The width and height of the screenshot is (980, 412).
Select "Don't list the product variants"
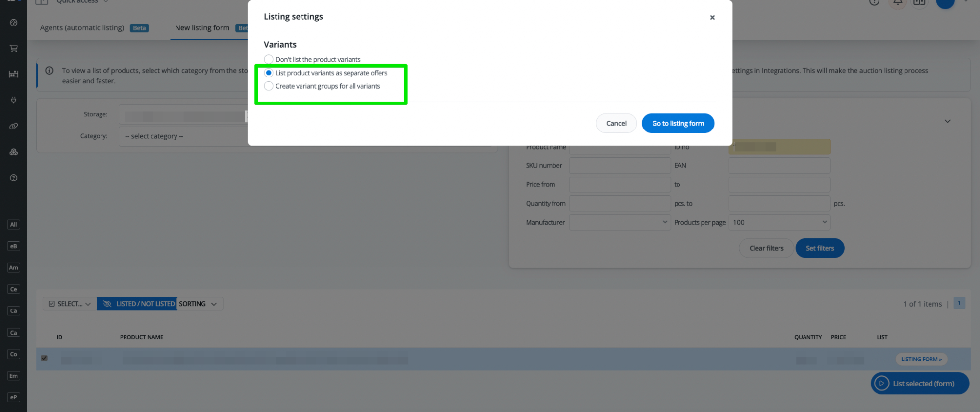pos(269,59)
